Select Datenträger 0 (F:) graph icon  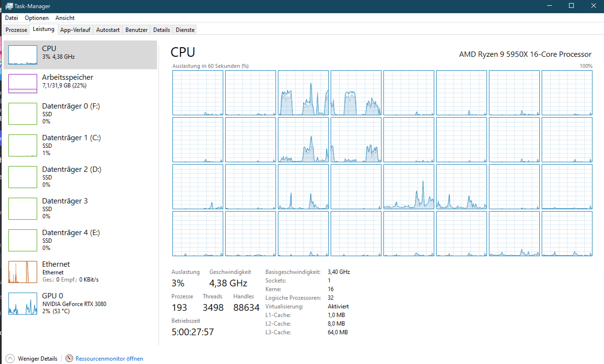click(23, 114)
